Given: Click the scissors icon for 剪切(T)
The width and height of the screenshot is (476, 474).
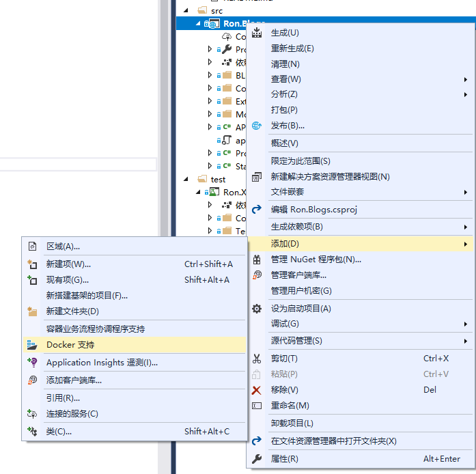Looking at the screenshot, I should 257,359.
